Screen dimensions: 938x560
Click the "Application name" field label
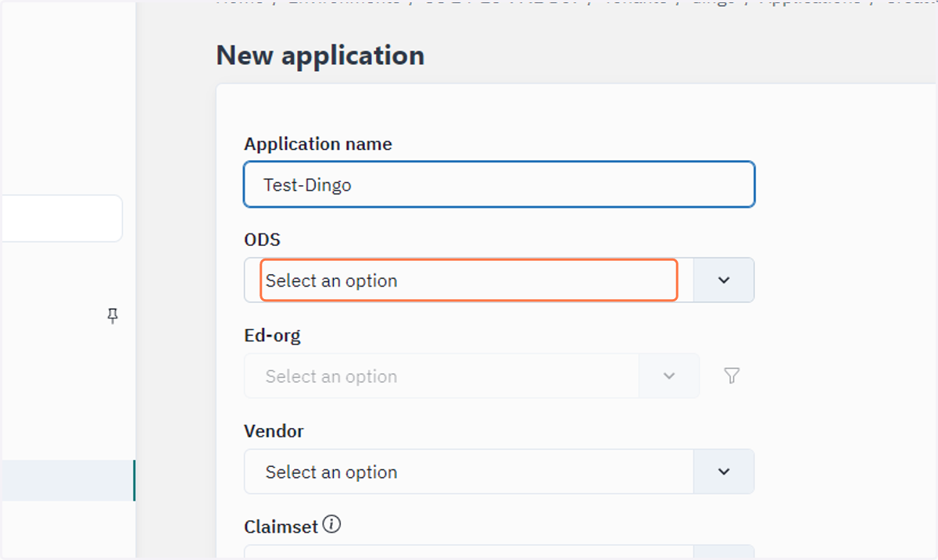318,144
